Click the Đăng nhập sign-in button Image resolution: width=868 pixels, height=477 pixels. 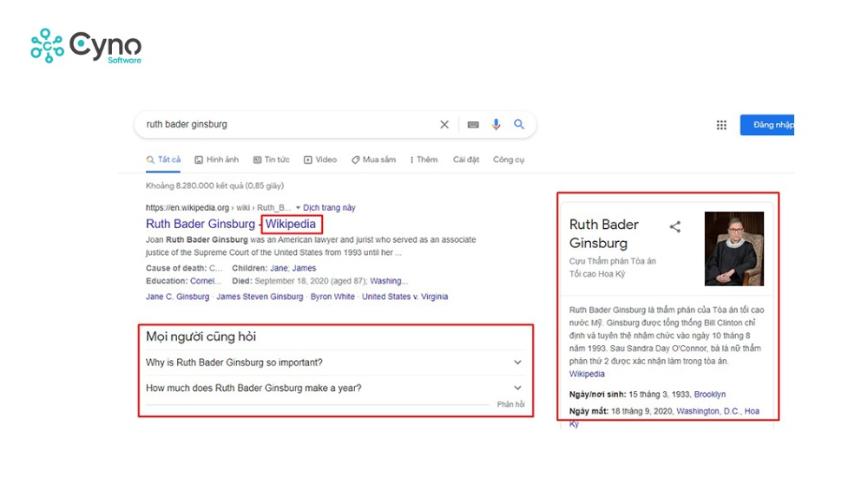(769, 125)
